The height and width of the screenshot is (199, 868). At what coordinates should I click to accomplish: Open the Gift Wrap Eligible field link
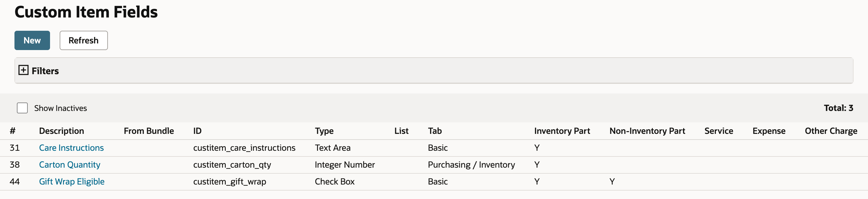(72, 182)
